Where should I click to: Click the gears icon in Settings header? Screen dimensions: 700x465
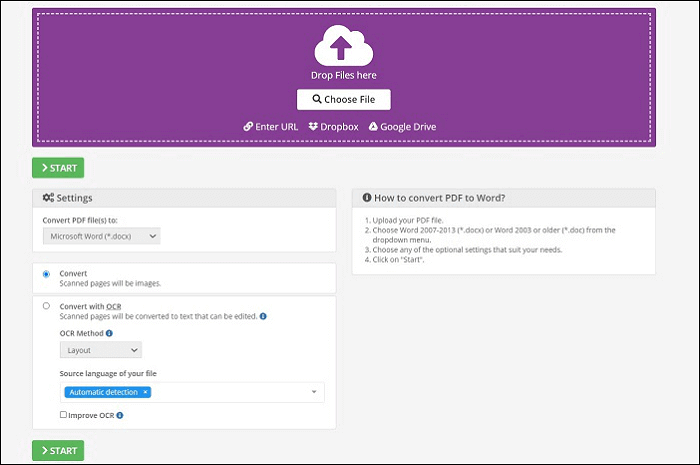point(48,198)
